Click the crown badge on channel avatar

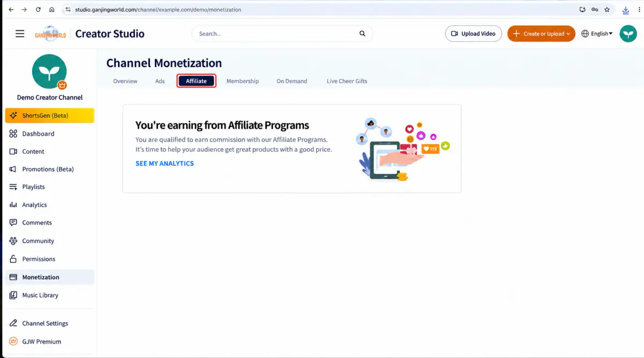point(62,85)
